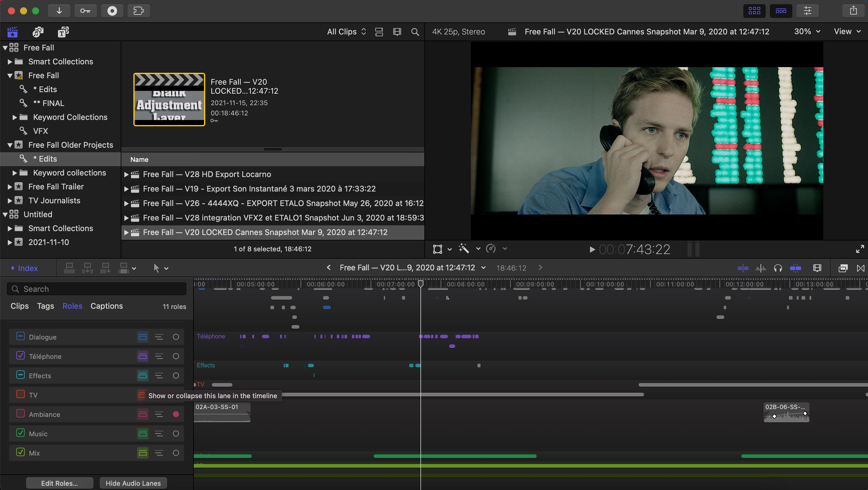This screenshot has height=490, width=868.
Task: Go forward in timeline history
Action: pos(541,268)
